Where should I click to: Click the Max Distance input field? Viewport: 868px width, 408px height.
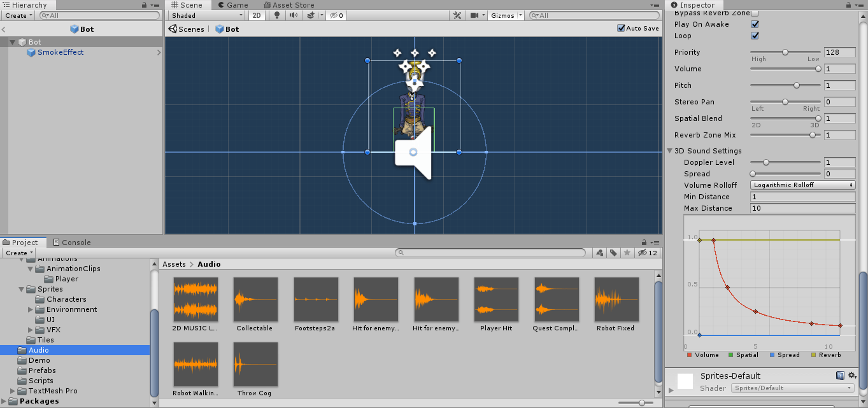[x=802, y=208]
